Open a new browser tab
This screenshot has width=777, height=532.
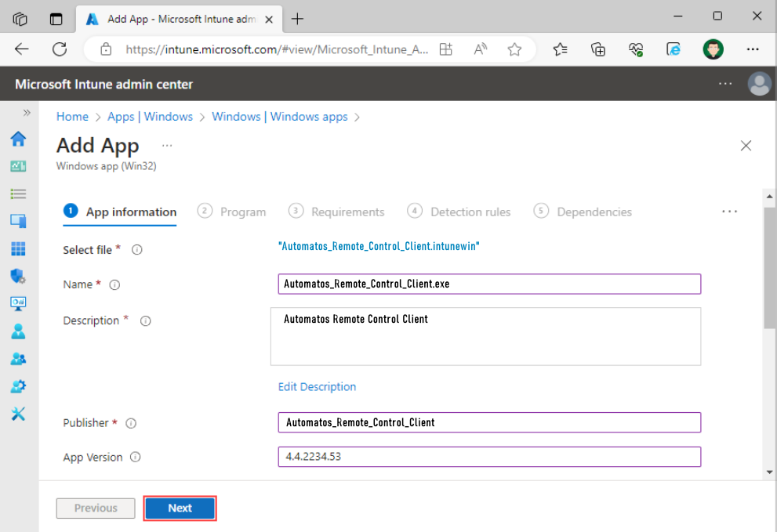point(297,19)
